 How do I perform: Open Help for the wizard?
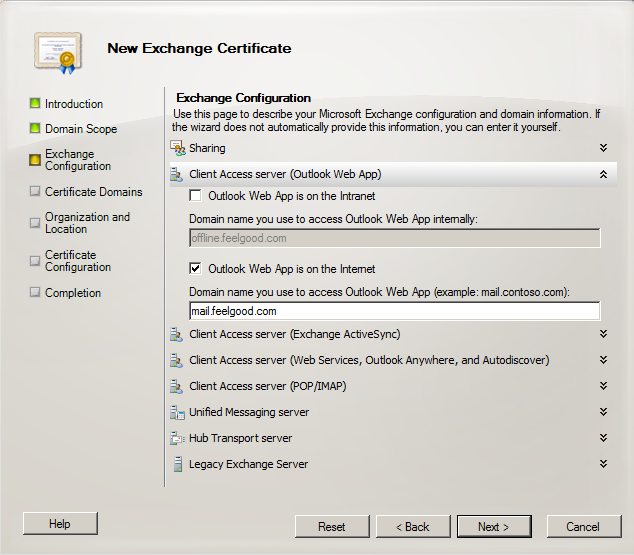pos(60,524)
